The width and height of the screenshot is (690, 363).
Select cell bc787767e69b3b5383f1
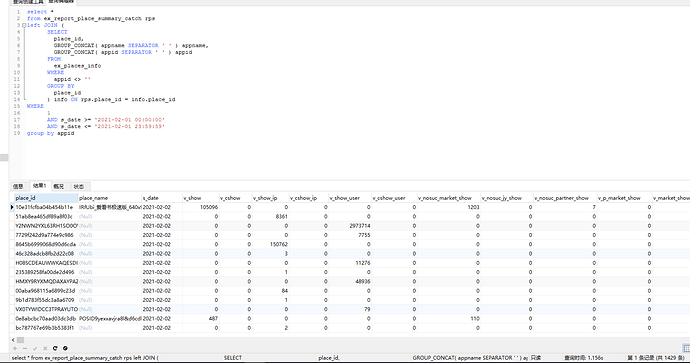(x=46, y=328)
